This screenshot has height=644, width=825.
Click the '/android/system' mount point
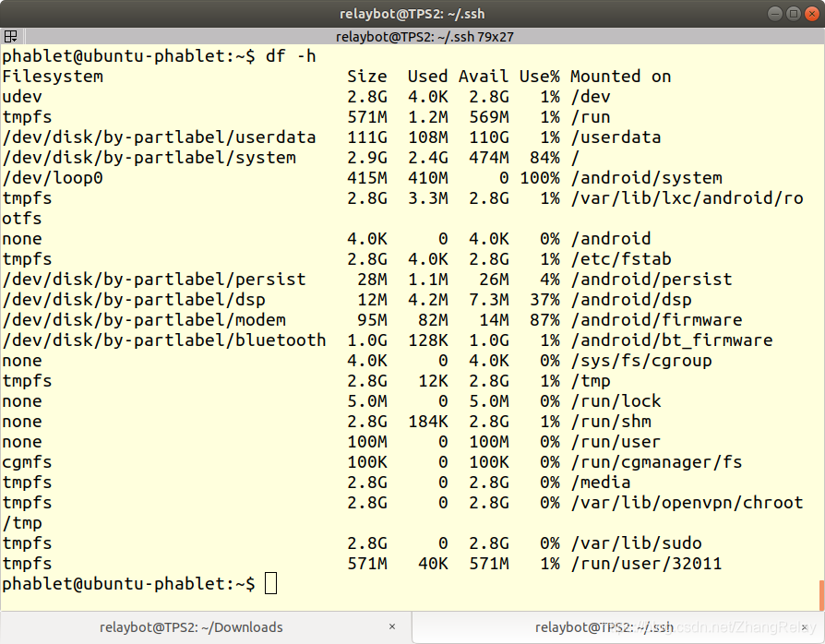click(x=647, y=178)
